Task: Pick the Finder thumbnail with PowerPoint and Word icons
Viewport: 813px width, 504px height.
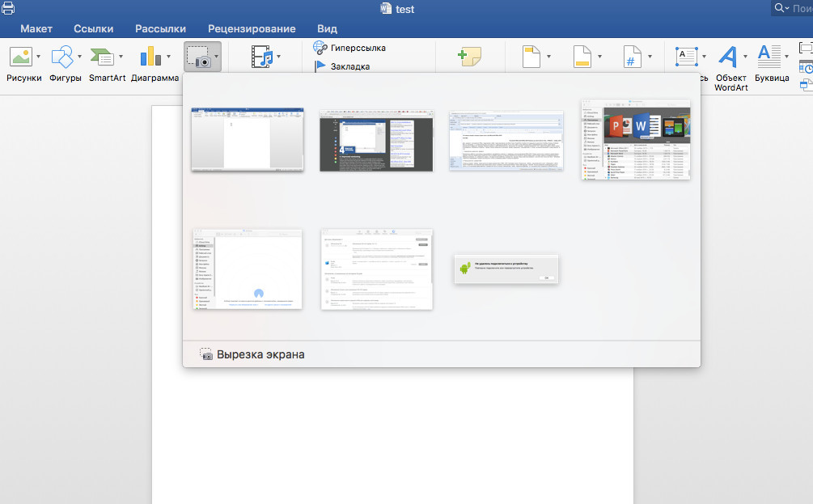Action: click(x=635, y=140)
